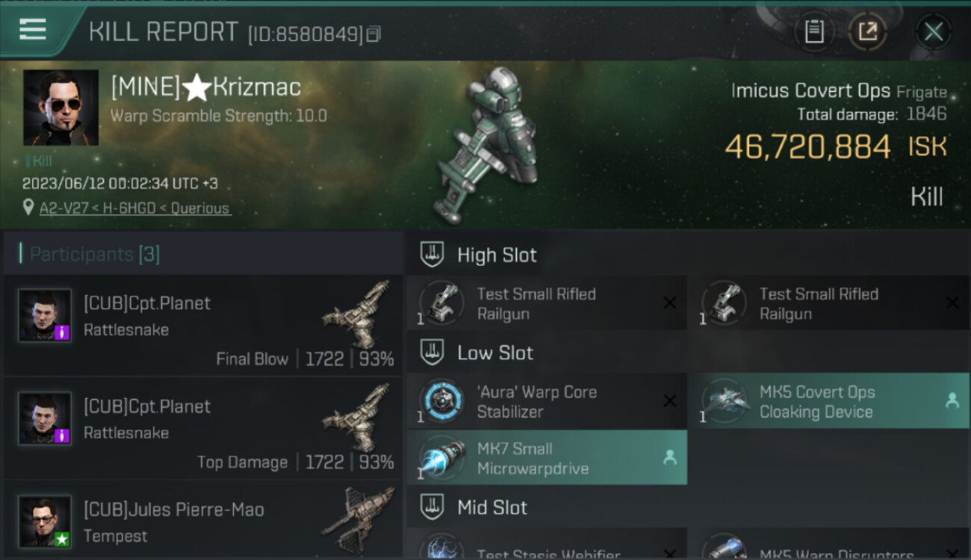
Task: Click the share export icon
Action: pyautogui.click(x=868, y=31)
